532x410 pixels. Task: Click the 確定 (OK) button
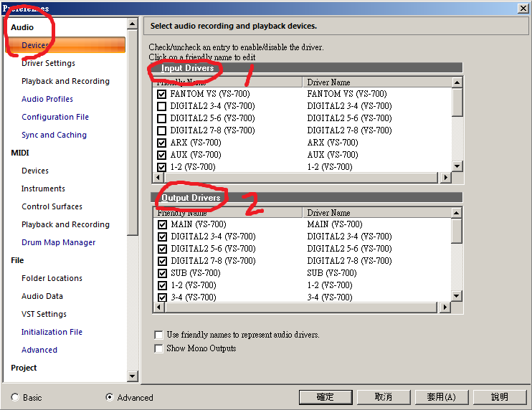point(325,396)
